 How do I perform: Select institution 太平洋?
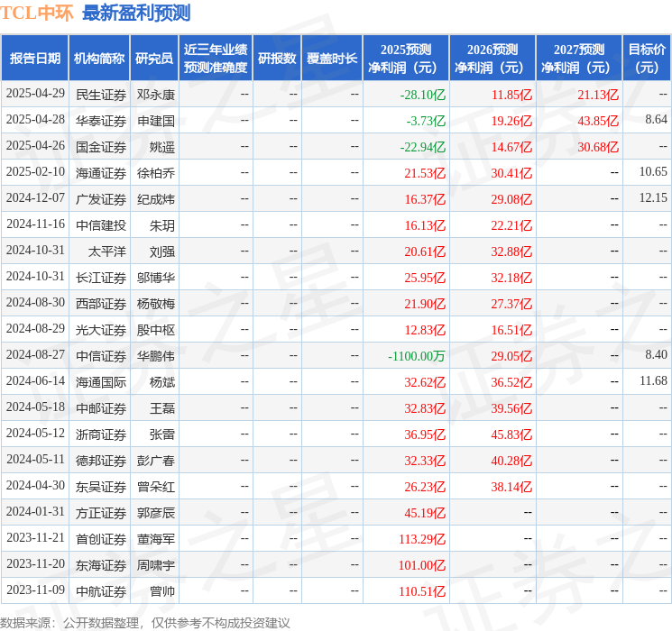click(107, 251)
